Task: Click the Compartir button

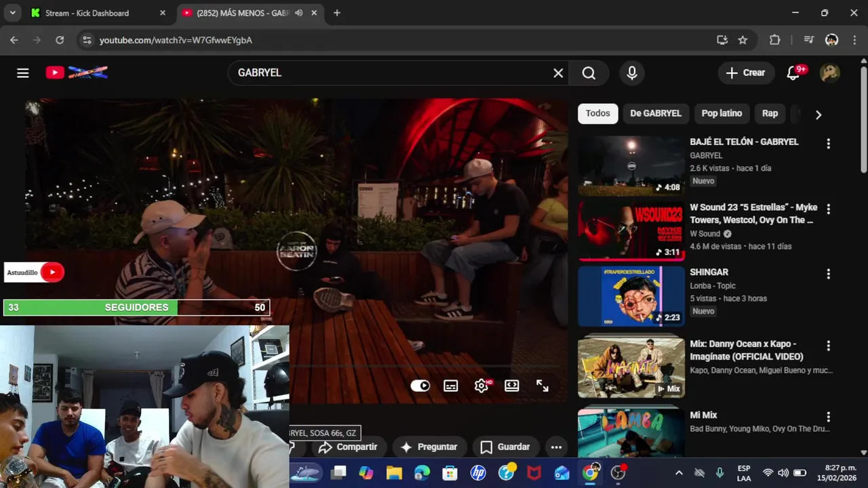Action: click(x=348, y=447)
